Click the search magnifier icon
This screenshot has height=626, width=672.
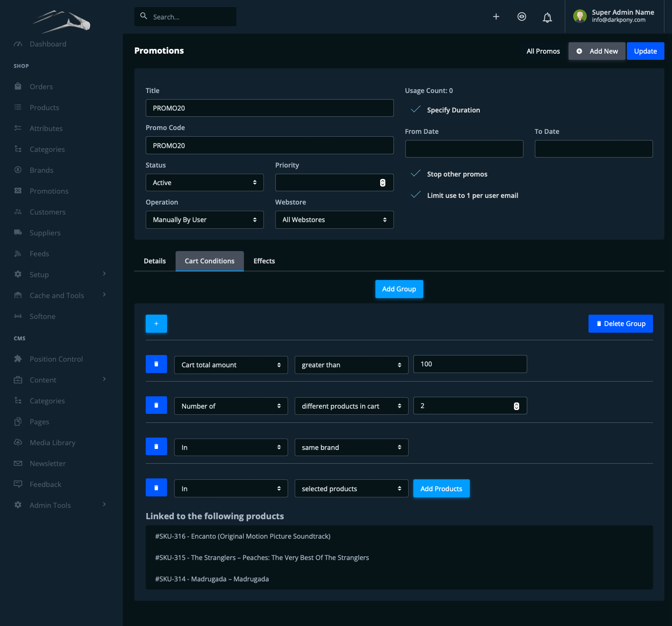point(144,16)
